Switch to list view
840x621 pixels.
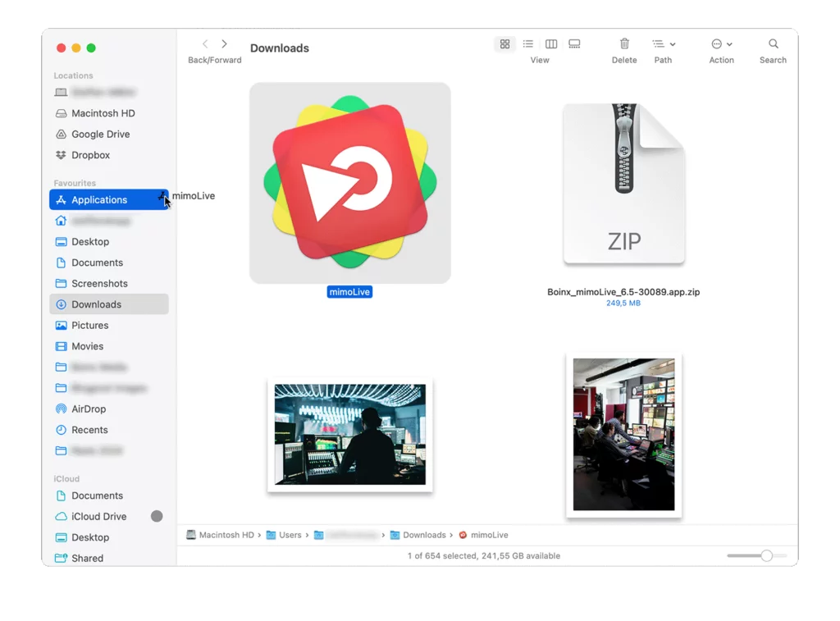pos(528,44)
